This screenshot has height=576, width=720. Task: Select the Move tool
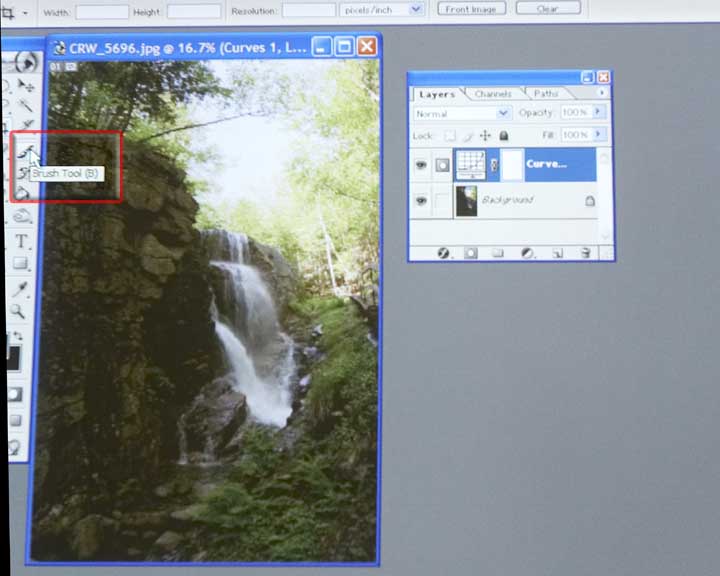tap(26, 85)
